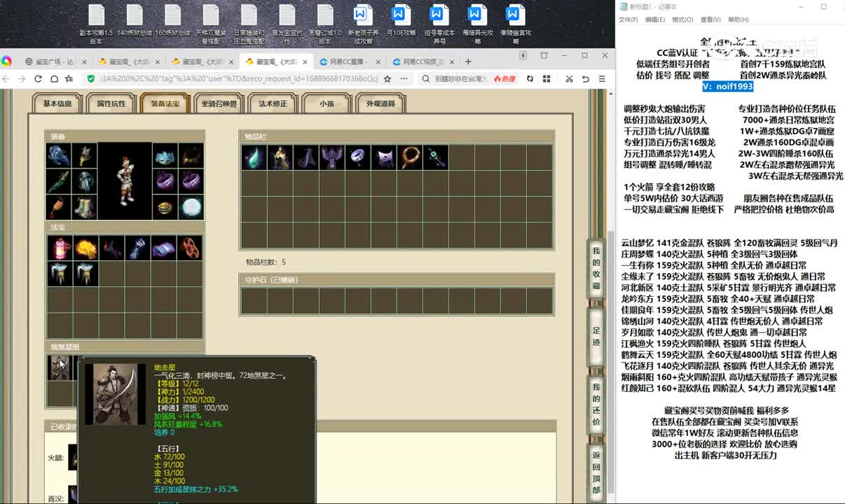Image resolution: width=845 pixels, height=504 pixels.
Task: Select the 装备法宝 tab
Action: [165, 104]
